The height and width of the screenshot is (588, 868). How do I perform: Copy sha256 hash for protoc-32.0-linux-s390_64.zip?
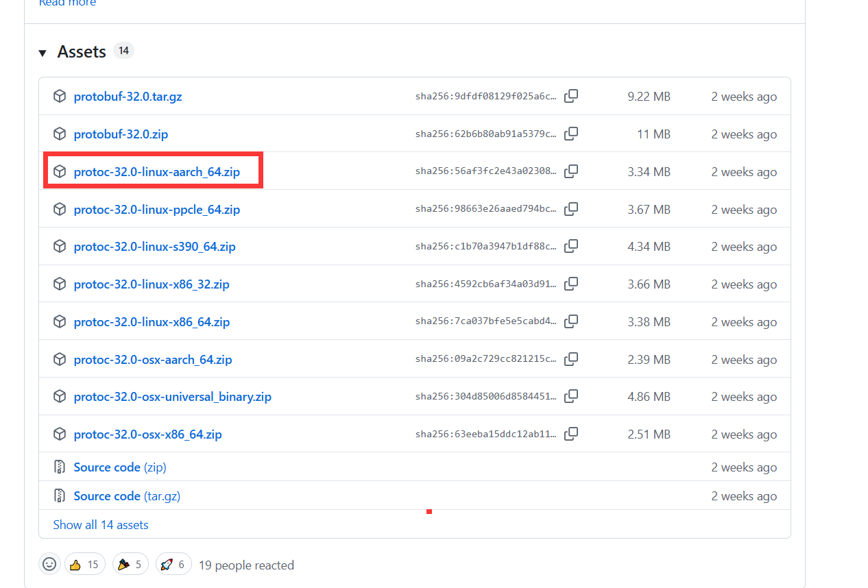[571, 246]
